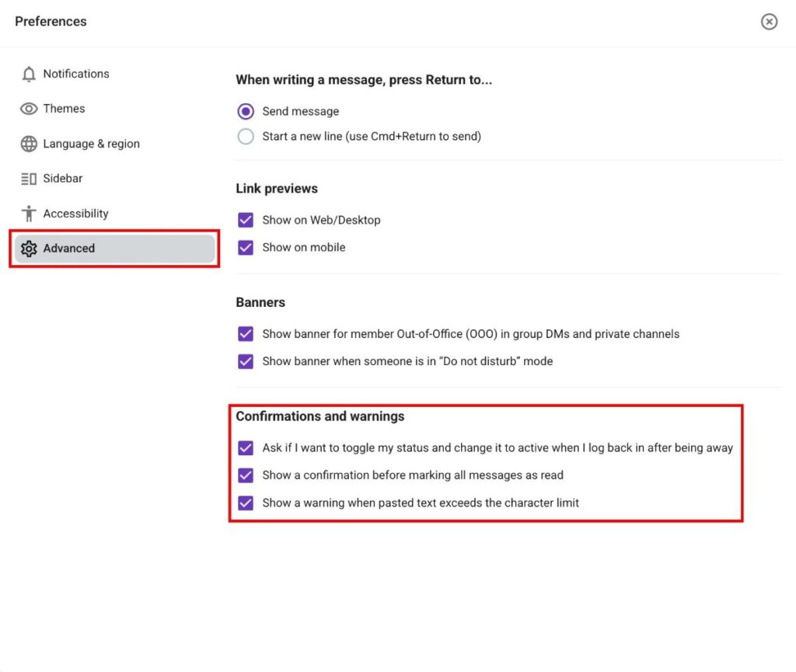Click the Notifications bell icon
This screenshot has width=796, height=672.
coord(29,75)
